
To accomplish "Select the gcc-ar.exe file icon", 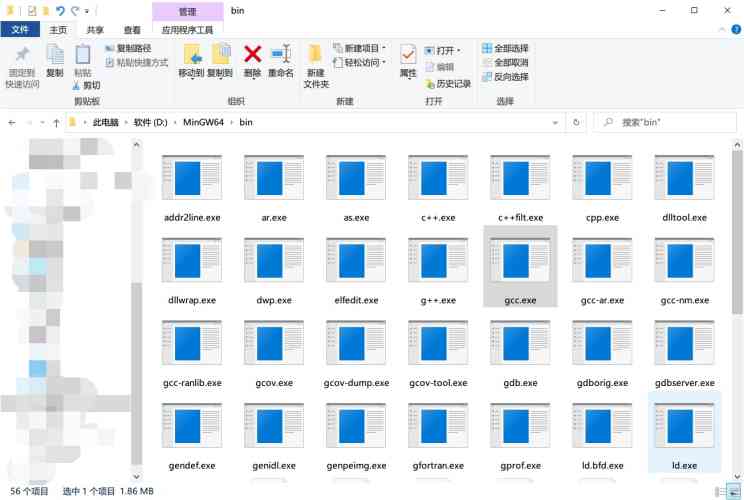I will coord(602,260).
